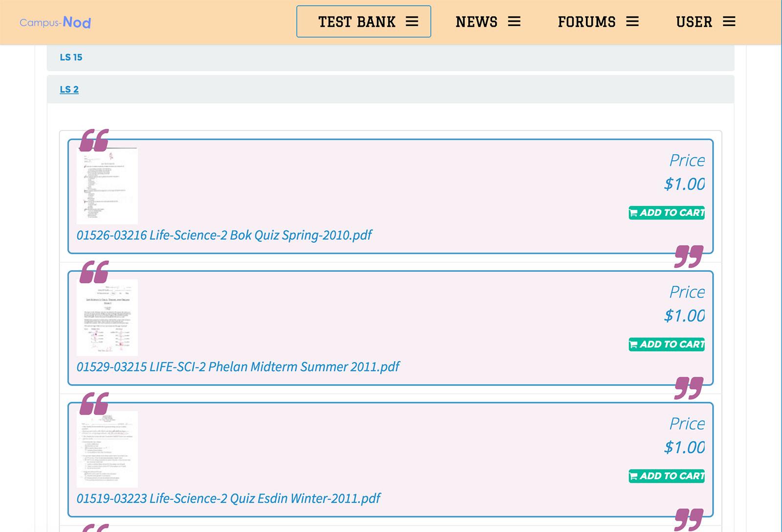The width and height of the screenshot is (782, 532).
Task: Collapse the LS 2 section
Action: (x=69, y=89)
